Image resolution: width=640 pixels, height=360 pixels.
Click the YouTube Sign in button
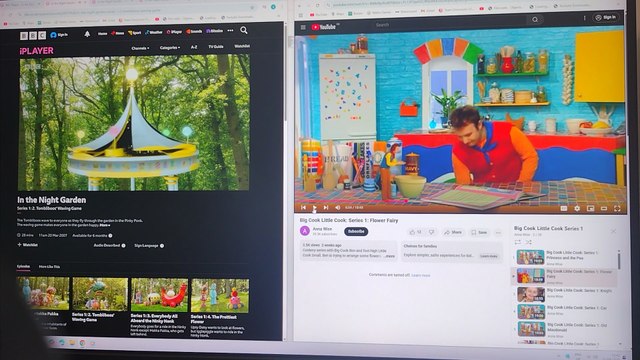[x=605, y=18]
